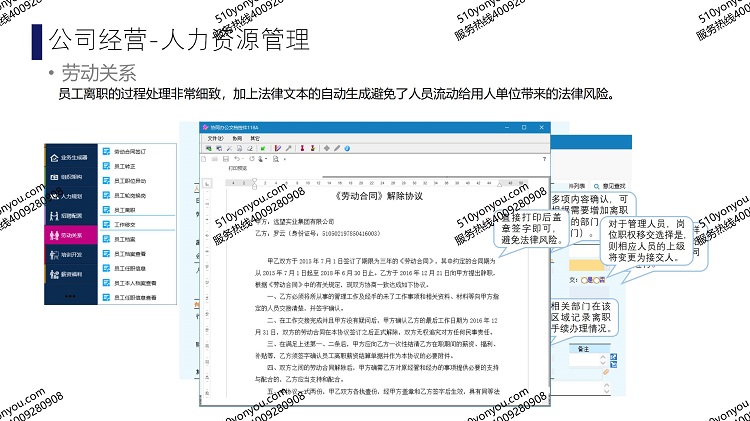Open the 薪资福利 sidebar module

73,273
